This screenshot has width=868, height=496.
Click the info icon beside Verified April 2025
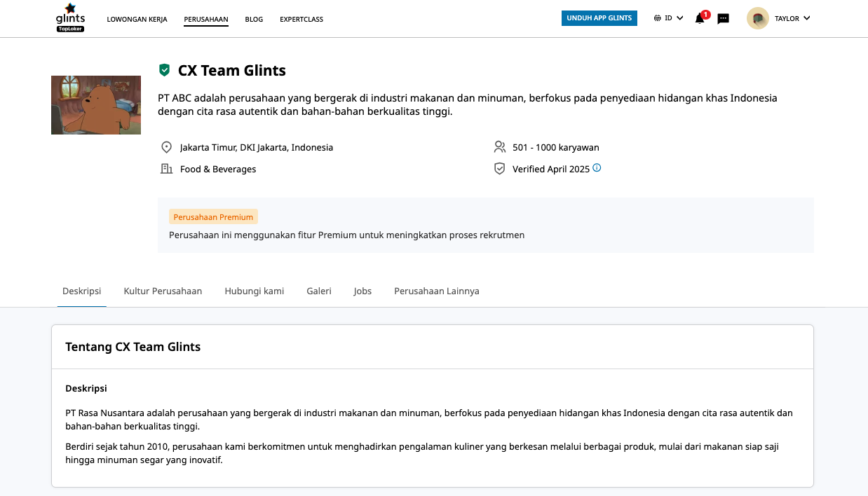[x=596, y=168]
